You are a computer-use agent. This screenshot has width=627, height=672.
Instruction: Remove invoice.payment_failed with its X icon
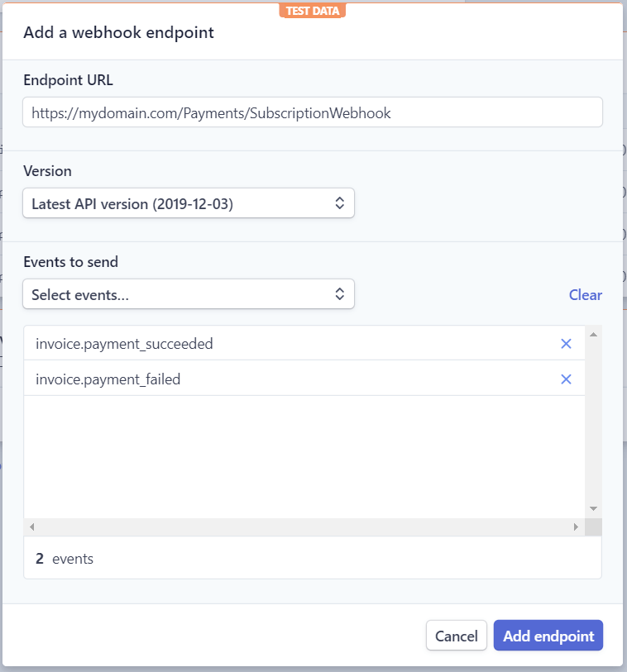pyautogui.click(x=566, y=379)
